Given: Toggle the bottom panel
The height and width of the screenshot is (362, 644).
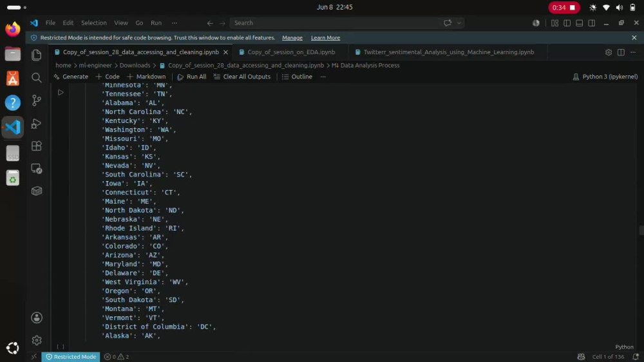Looking at the screenshot, I should 580,23.
